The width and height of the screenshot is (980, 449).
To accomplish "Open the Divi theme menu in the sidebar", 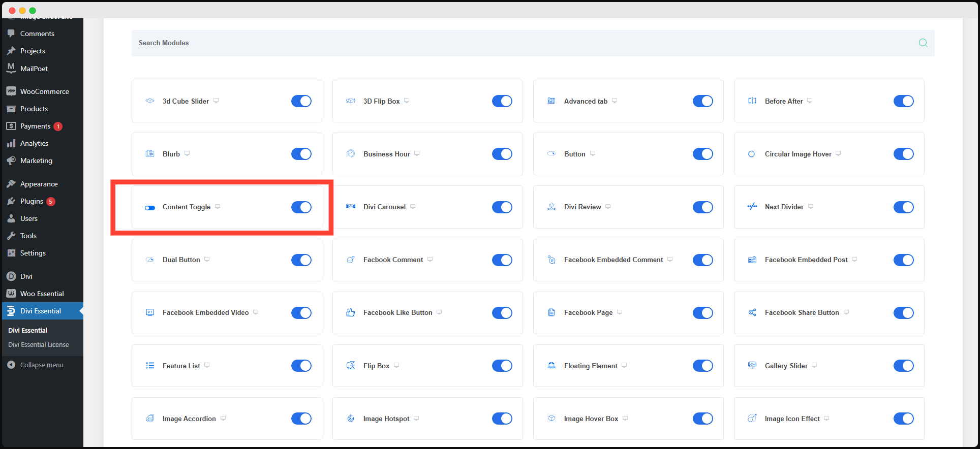I will 43,276.
